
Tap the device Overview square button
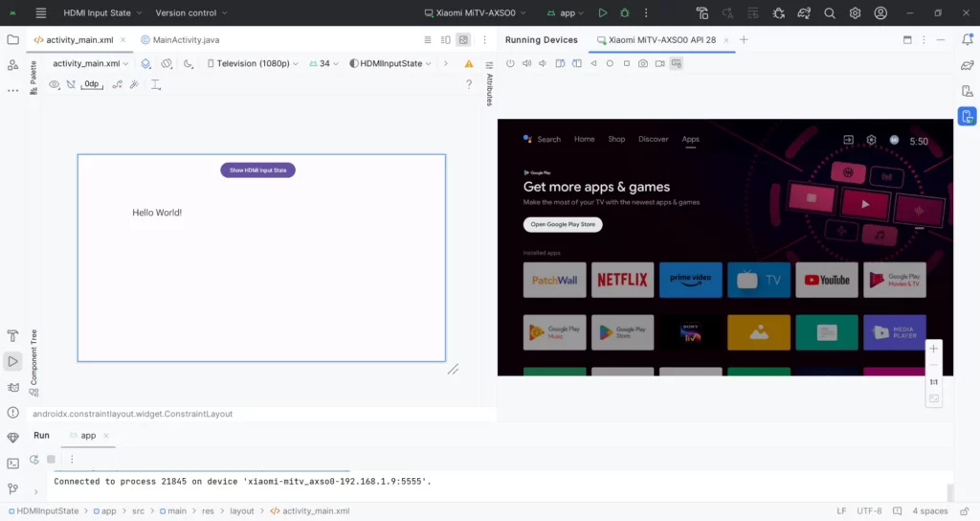(x=626, y=63)
